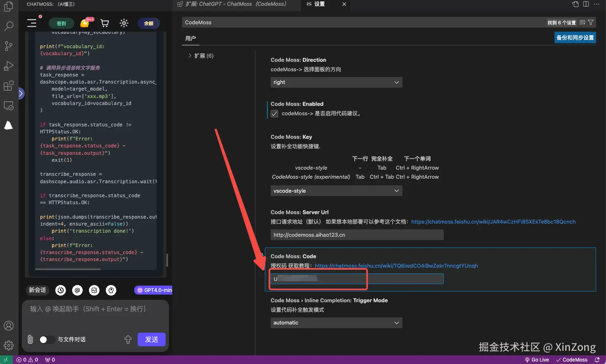Uncheck the Code Moss Enabled checkbox

[274, 114]
